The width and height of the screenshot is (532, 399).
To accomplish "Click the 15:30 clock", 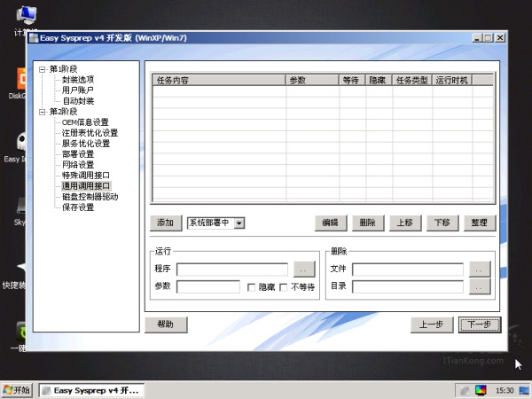I will coord(505,391).
